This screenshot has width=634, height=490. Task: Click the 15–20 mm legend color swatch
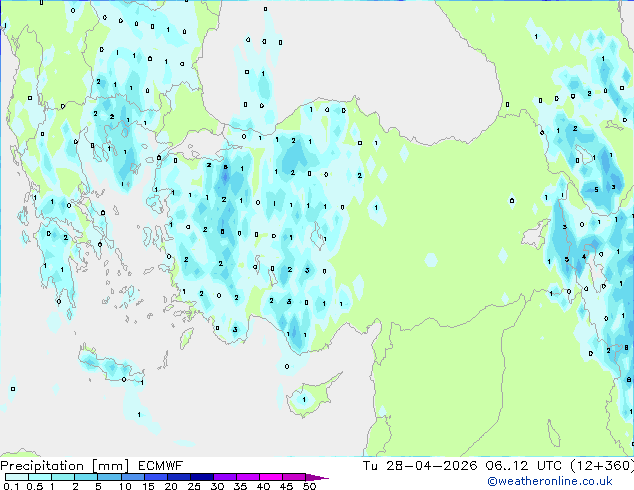pos(155,477)
